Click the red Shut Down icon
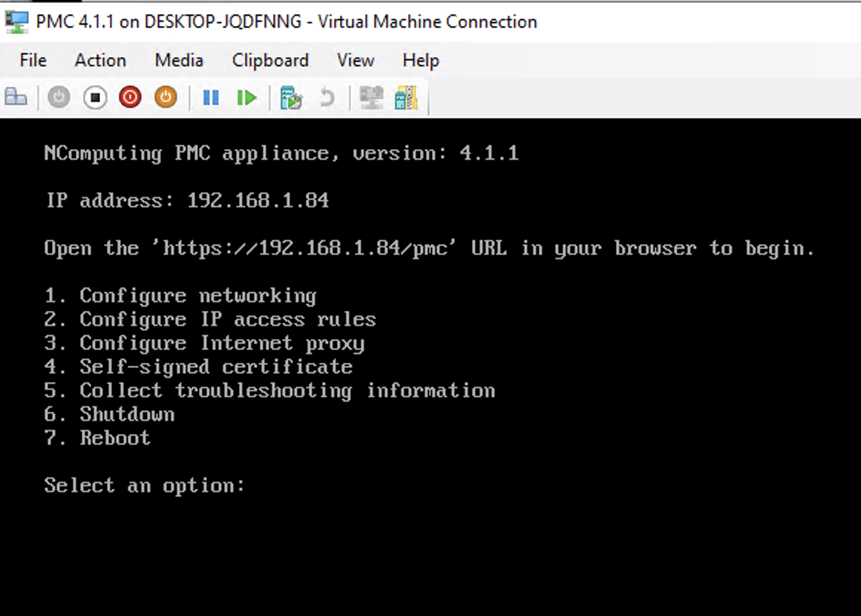The height and width of the screenshot is (616, 861). click(130, 98)
